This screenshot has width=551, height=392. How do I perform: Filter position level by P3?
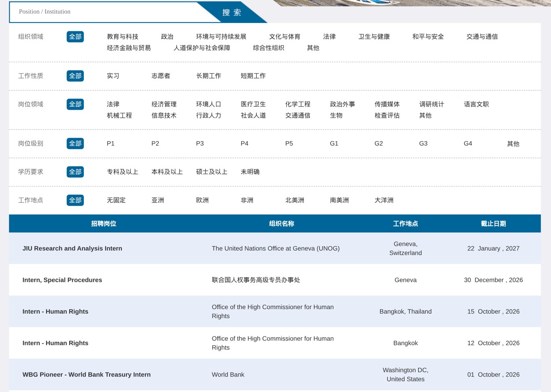coord(200,143)
